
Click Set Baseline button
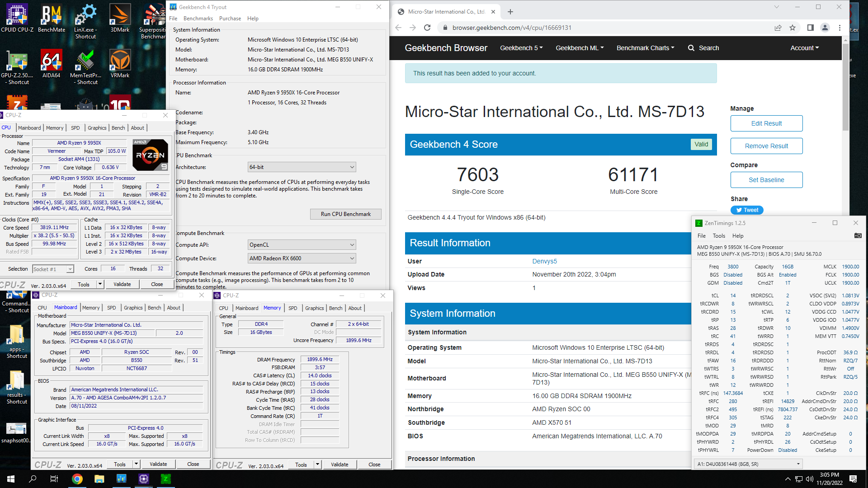[x=766, y=180]
